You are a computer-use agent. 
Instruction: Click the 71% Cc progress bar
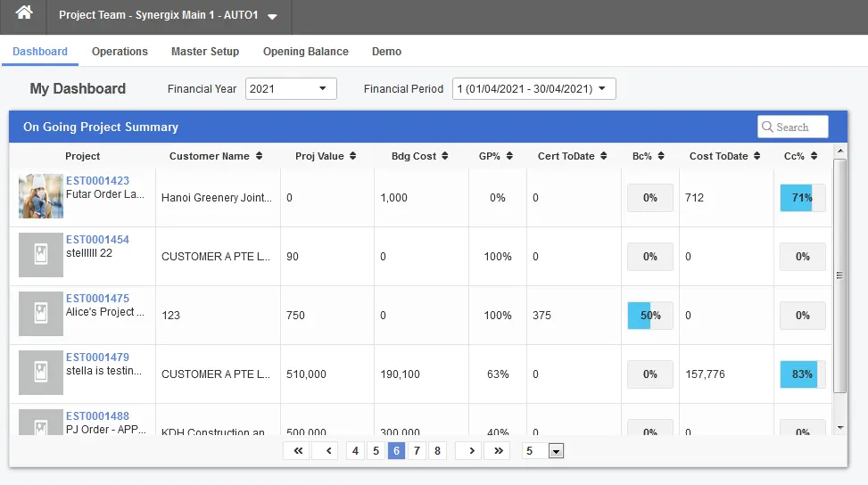[x=802, y=197]
